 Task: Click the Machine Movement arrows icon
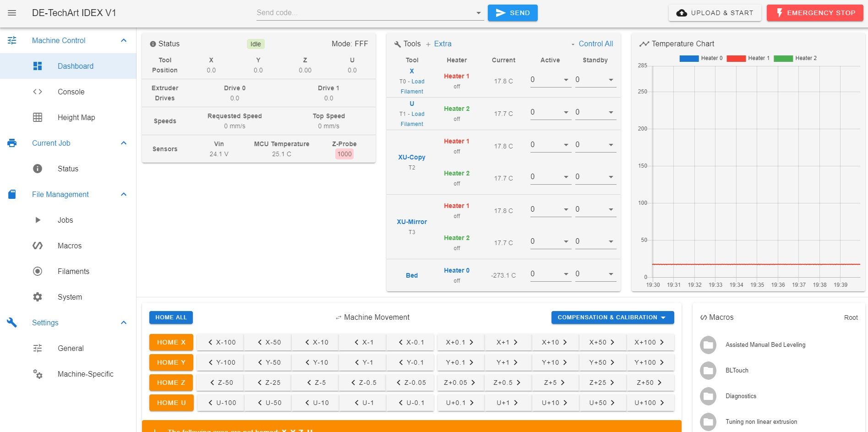(x=338, y=317)
